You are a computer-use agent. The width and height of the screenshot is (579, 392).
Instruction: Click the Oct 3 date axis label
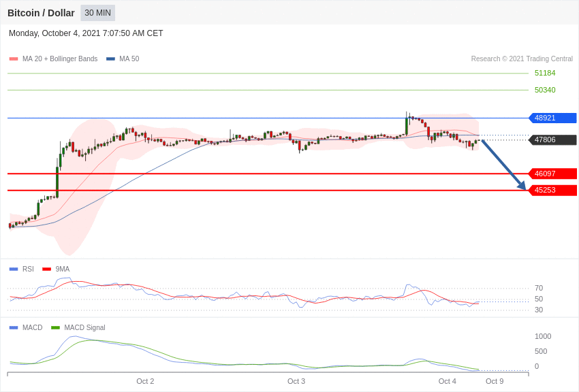[x=296, y=381]
